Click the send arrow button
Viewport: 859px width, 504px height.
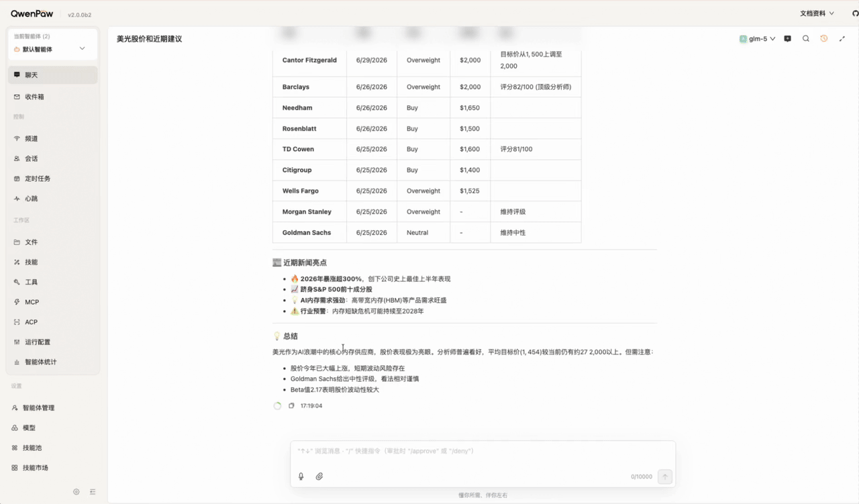[x=665, y=476]
